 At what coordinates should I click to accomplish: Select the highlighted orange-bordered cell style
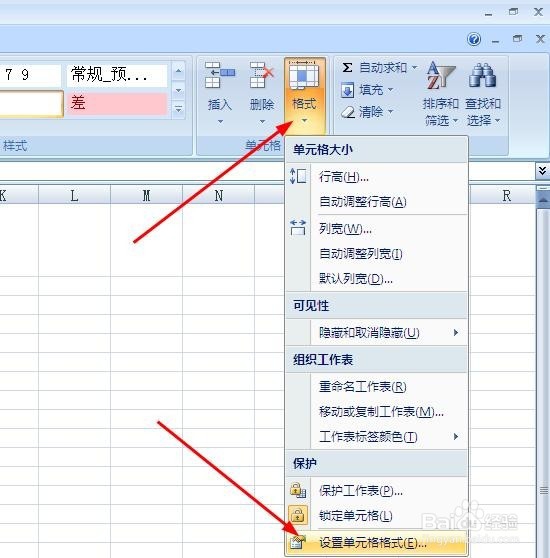pyautogui.click(x=31, y=103)
